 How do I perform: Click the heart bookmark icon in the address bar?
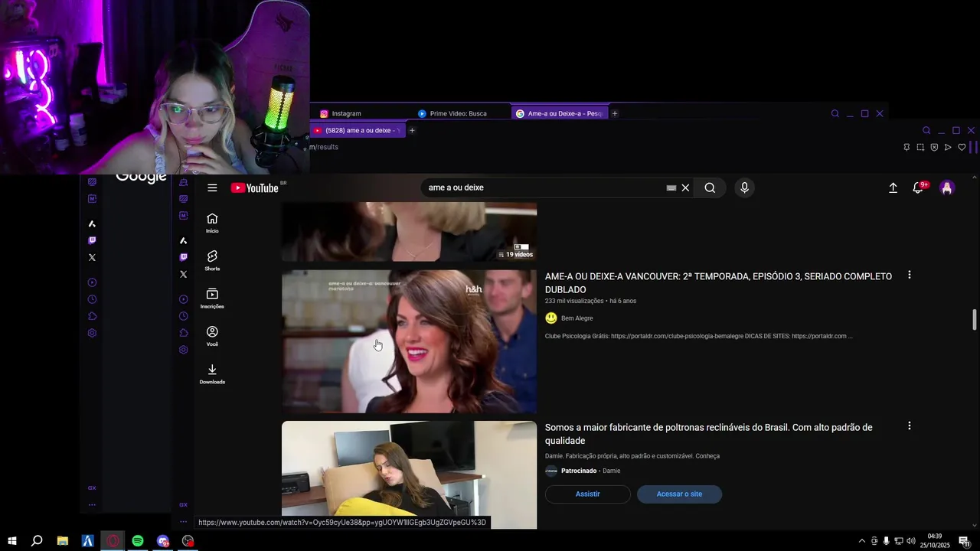962,147
